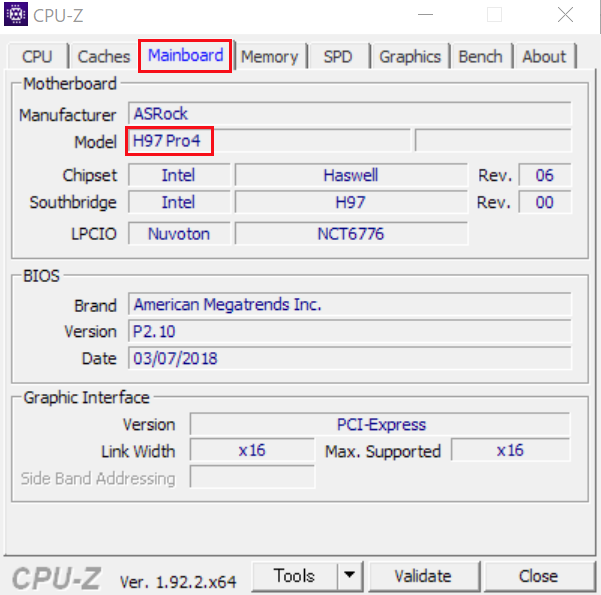Click the Validate button
This screenshot has height=595, width=601.
423,576
